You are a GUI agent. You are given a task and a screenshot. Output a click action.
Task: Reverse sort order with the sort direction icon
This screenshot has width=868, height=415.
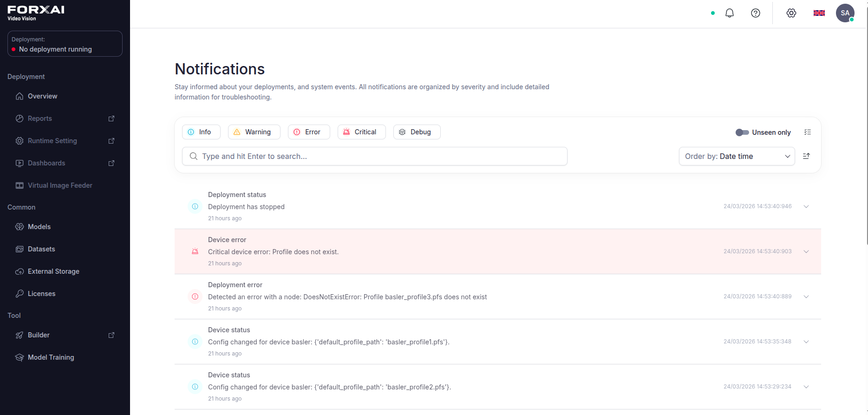(x=806, y=156)
